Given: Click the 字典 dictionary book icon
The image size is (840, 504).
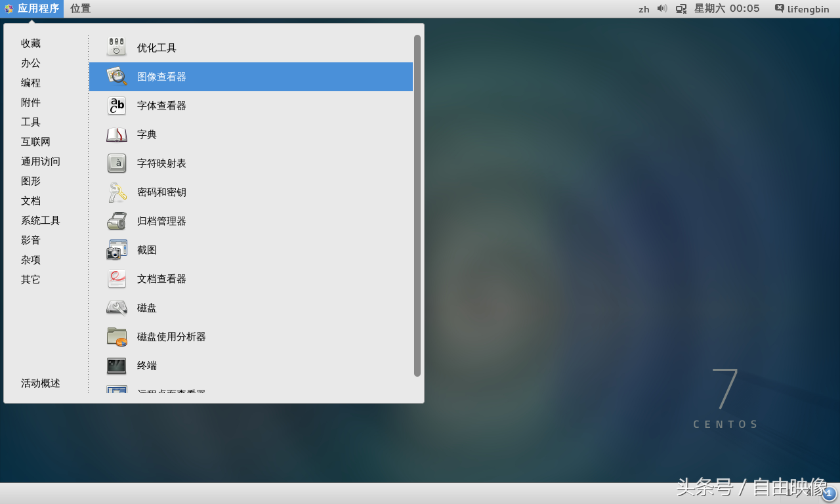Looking at the screenshot, I should (117, 135).
